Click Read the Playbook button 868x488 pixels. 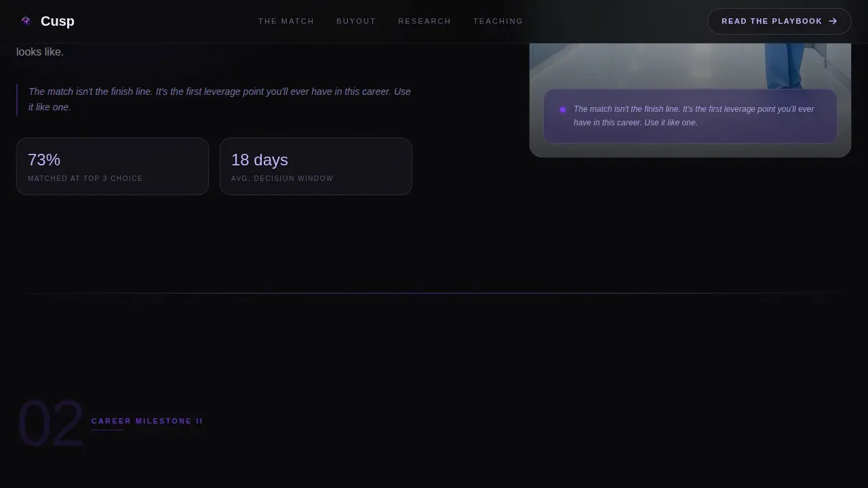(779, 21)
